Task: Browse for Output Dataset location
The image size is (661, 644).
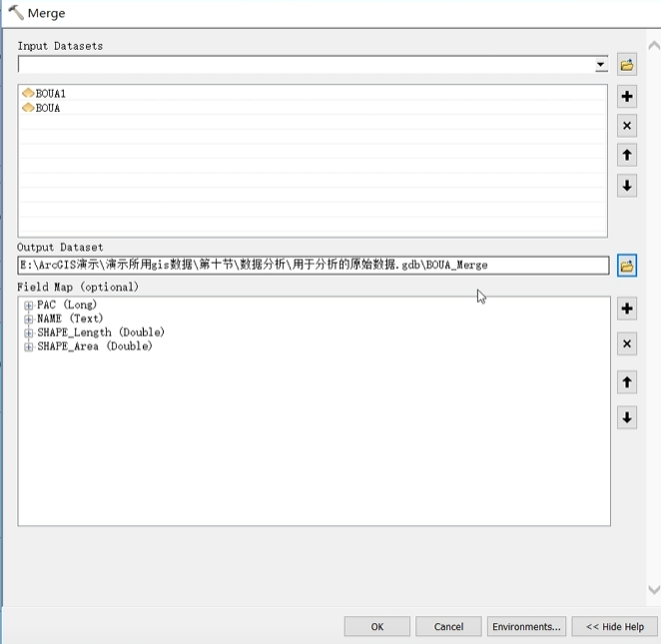Action: pyautogui.click(x=627, y=266)
